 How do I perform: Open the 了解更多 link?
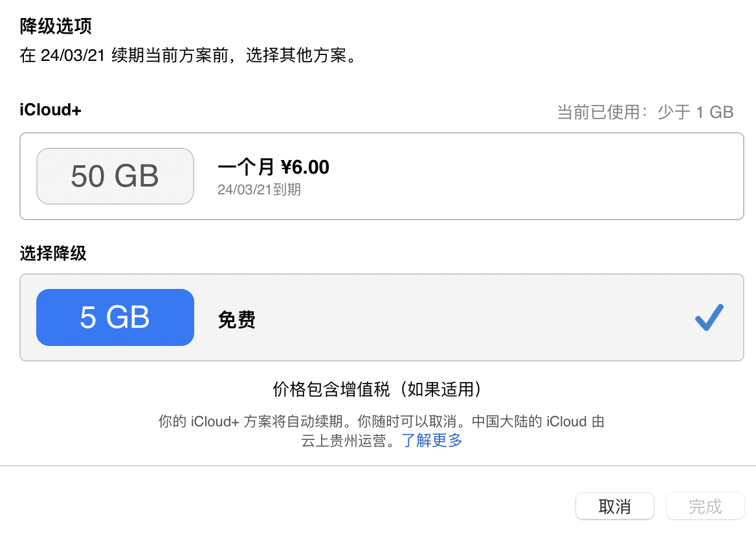click(x=432, y=441)
